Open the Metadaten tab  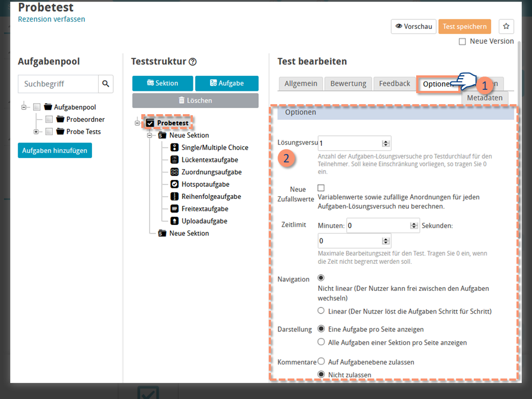tap(484, 98)
